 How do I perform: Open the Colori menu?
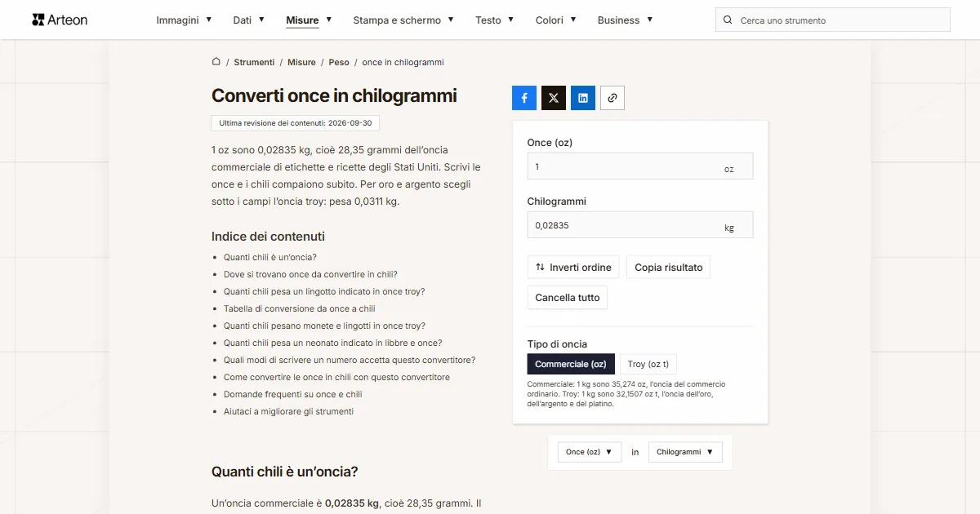point(556,20)
